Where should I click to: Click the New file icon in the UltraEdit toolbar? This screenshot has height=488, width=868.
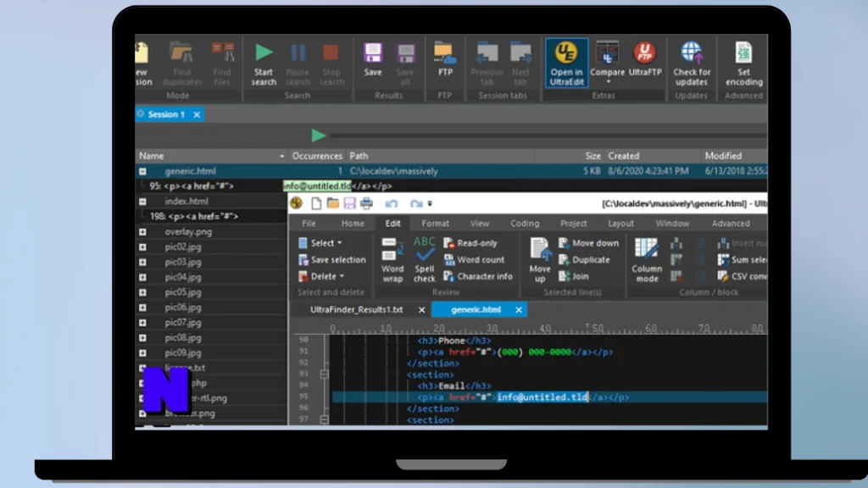pos(315,203)
